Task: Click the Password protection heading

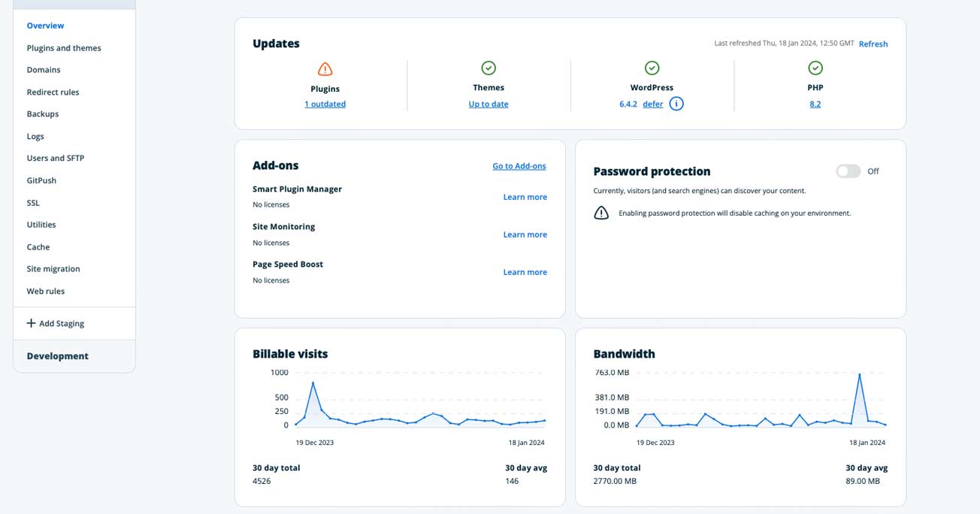Action: point(652,171)
